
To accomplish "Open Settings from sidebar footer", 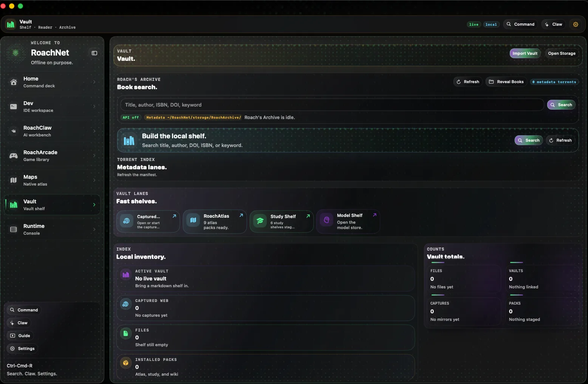I will point(22,348).
